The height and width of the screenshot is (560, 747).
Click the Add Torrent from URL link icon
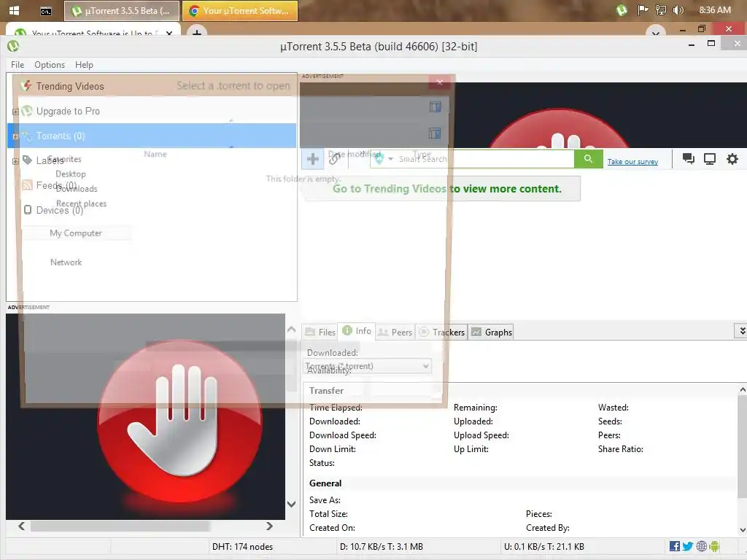coord(334,158)
